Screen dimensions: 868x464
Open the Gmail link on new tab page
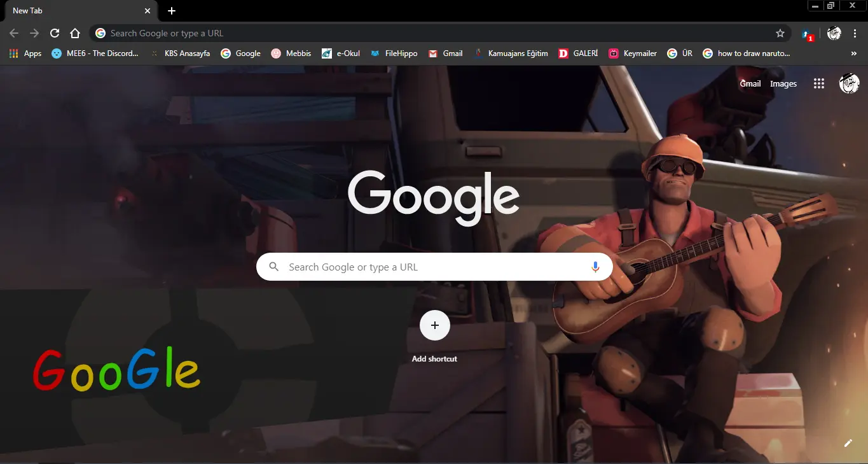(x=750, y=83)
